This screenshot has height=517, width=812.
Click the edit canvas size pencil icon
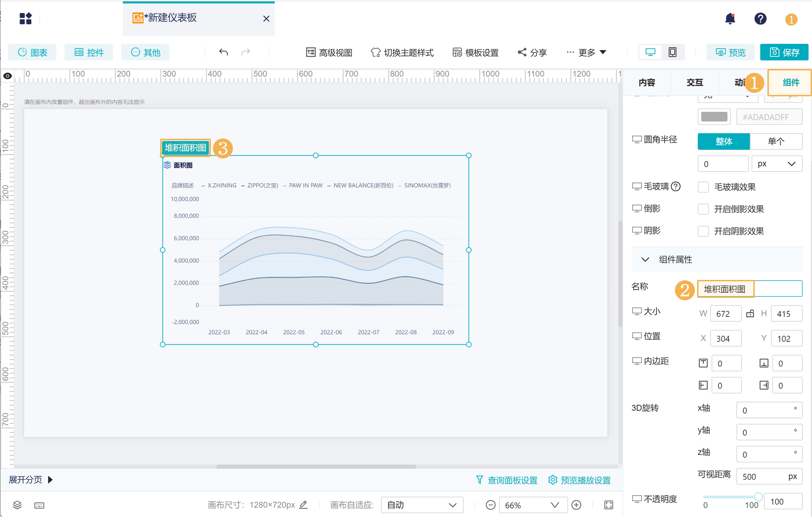tap(303, 505)
